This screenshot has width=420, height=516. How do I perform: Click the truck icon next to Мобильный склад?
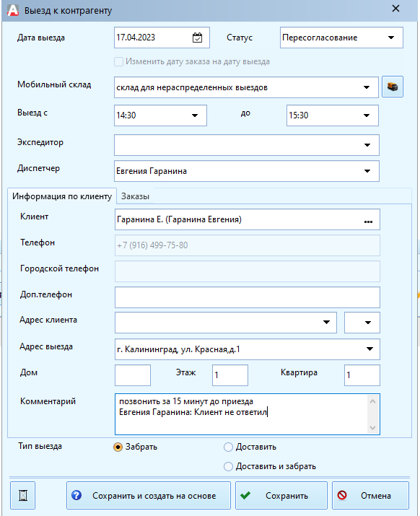point(393,87)
